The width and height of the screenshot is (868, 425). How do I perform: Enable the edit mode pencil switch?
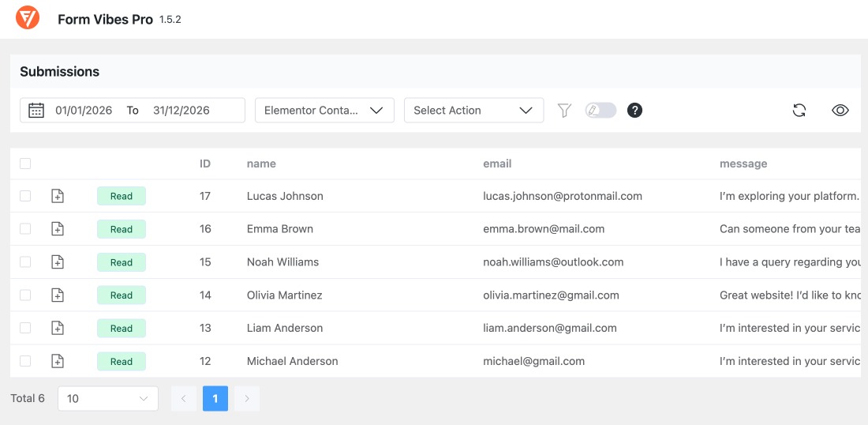pos(600,111)
